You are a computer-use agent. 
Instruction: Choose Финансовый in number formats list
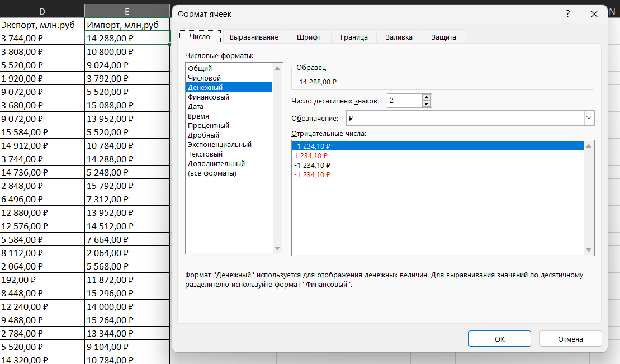point(209,97)
